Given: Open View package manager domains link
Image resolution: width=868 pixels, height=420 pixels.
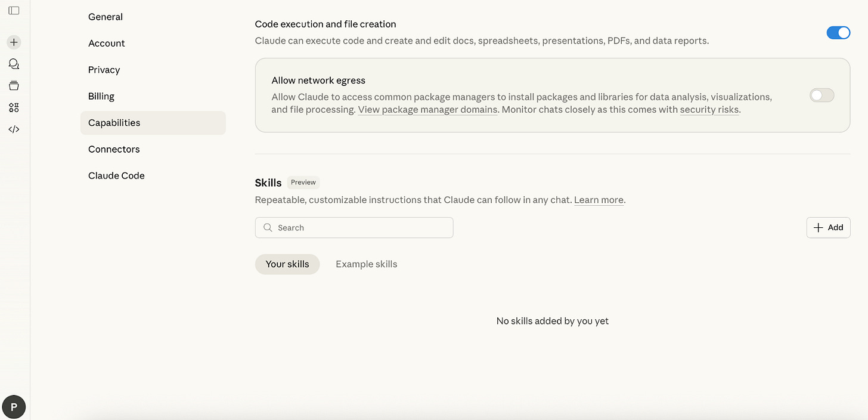Looking at the screenshot, I should coord(427,110).
